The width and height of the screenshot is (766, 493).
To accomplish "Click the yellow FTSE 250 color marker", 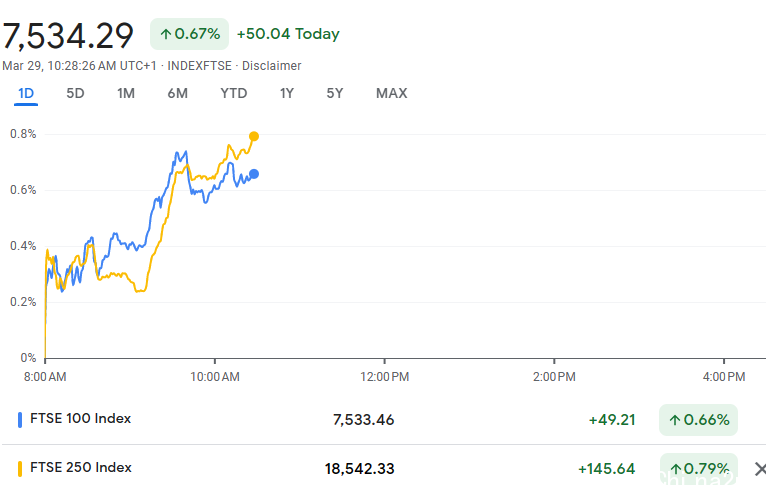I will click(21, 468).
